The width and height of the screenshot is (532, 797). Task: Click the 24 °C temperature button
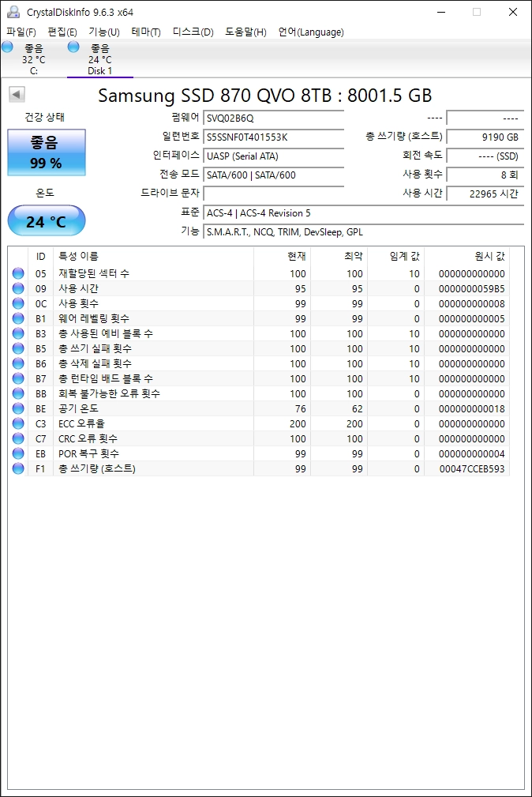pos(47,221)
